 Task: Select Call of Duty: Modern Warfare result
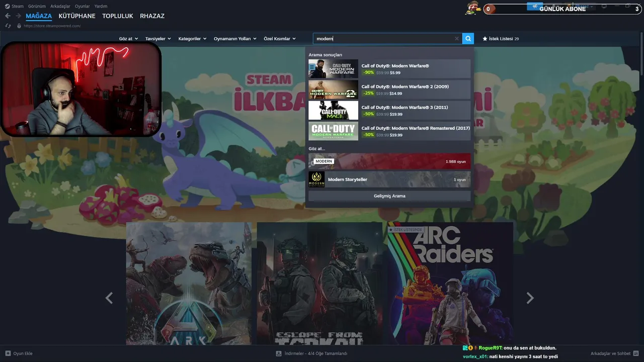(389, 69)
